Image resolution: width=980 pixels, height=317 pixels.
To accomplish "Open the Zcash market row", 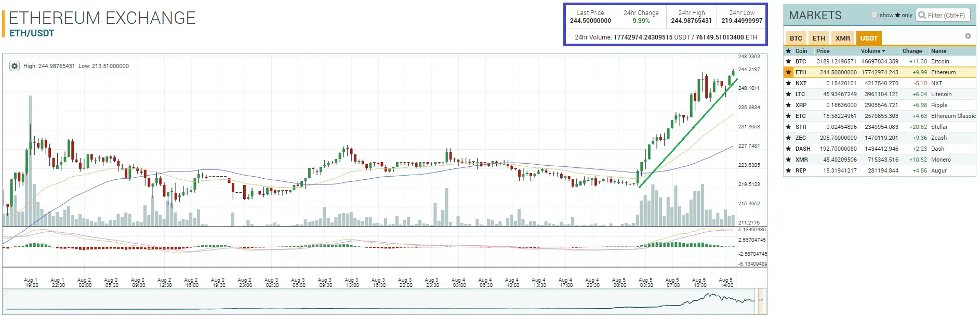I will pos(880,138).
